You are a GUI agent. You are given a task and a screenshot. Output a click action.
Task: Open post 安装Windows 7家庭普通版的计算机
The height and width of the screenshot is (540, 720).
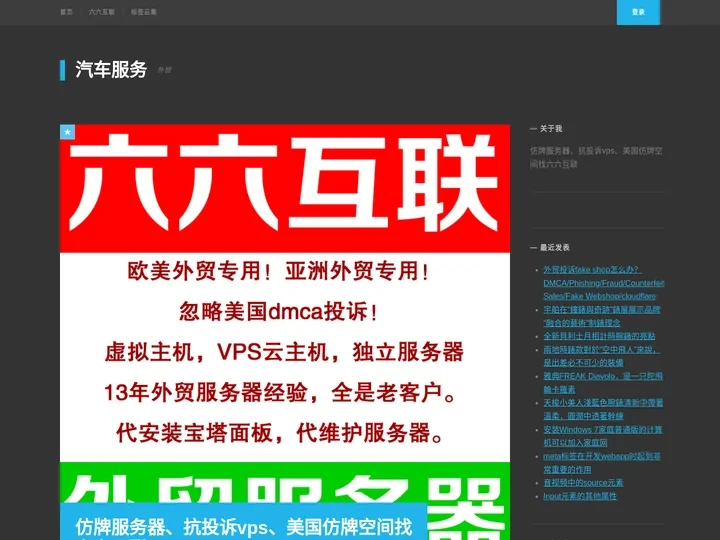[x=602, y=436]
